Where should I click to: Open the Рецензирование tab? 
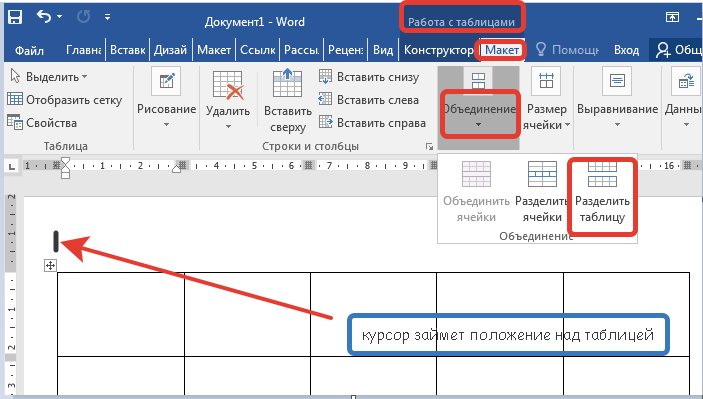[x=346, y=50]
